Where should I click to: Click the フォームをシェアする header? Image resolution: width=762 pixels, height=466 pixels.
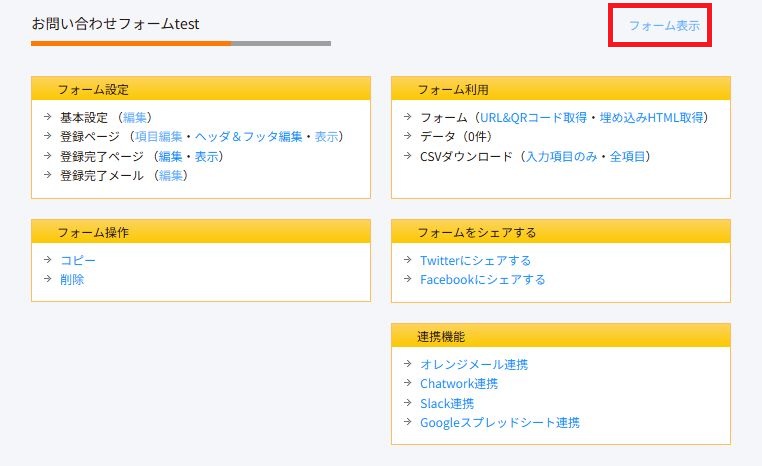point(561,232)
